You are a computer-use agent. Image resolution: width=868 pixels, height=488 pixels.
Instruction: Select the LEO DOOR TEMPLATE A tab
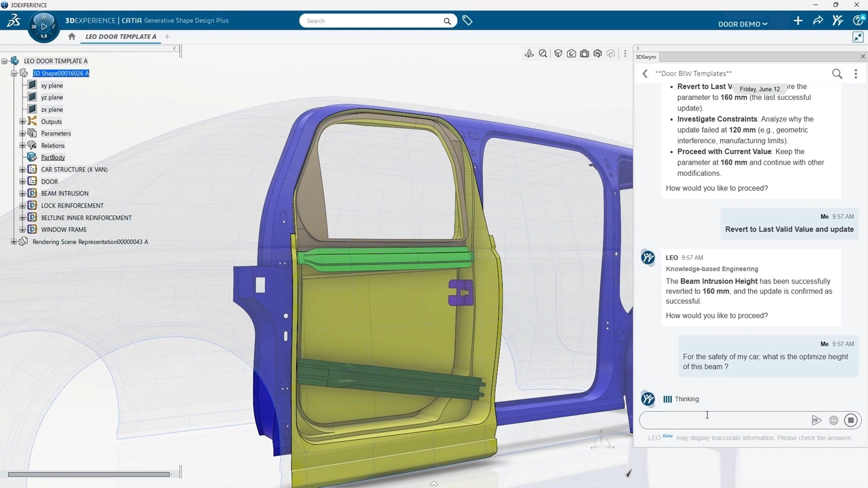[120, 37]
